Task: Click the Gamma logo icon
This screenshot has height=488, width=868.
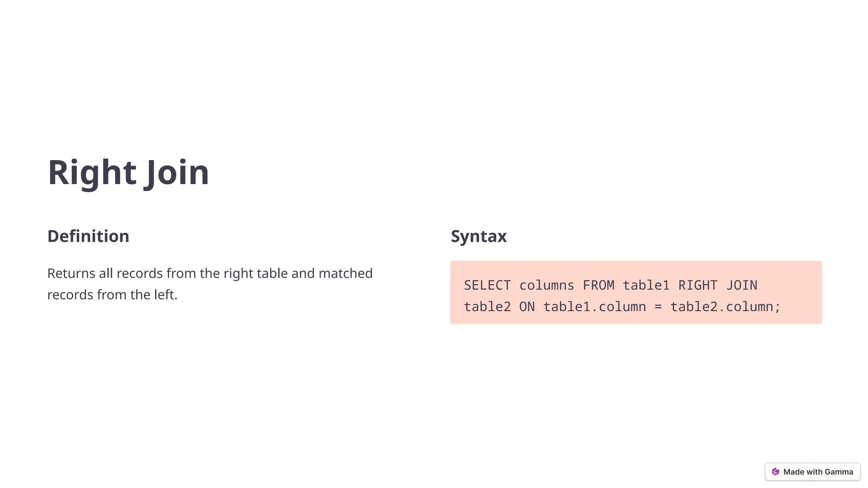Action: pos(775,471)
